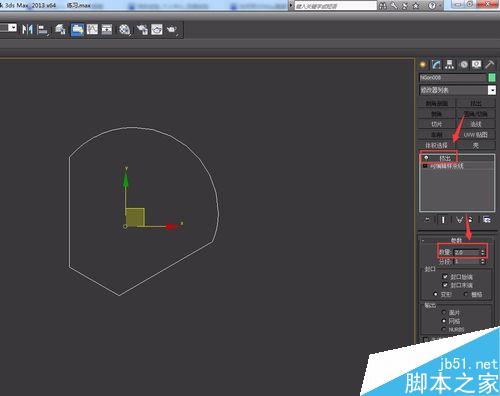Open the Material Editor icon
Viewport: 500px width, 396px height.
[x=125, y=30]
